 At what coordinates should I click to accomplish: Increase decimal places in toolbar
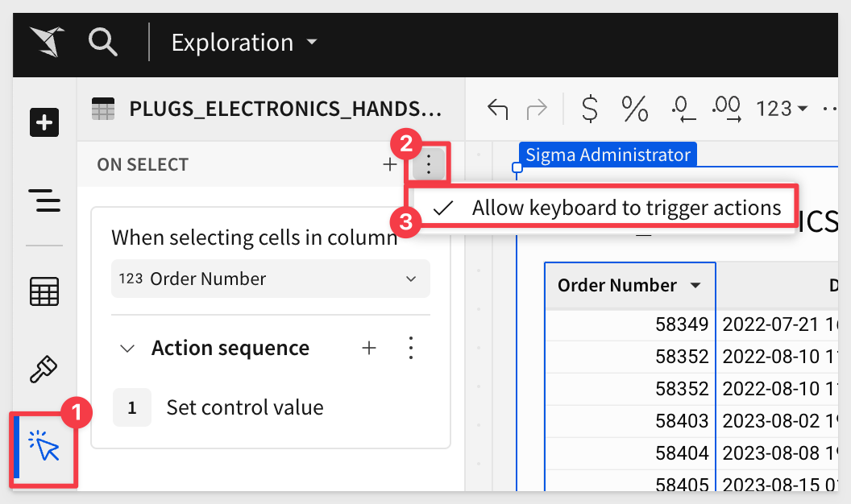coord(726,109)
